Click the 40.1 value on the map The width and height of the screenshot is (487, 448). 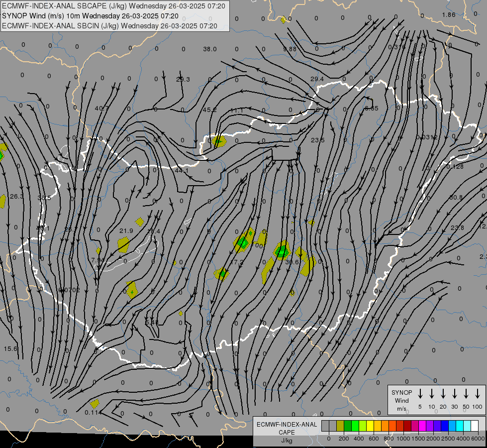[x=43, y=228]
